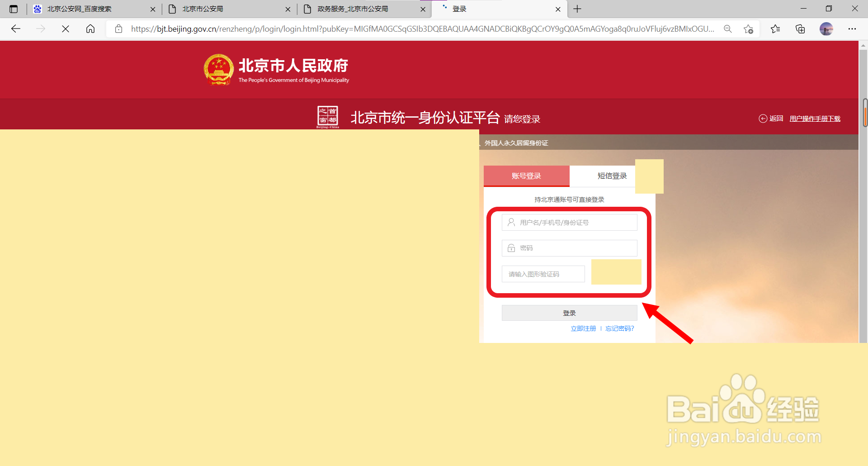Image resolution: width=868 pixels, height=466 pixels.
Task: Click the 登录 button
Action: [x=570, y=313]
